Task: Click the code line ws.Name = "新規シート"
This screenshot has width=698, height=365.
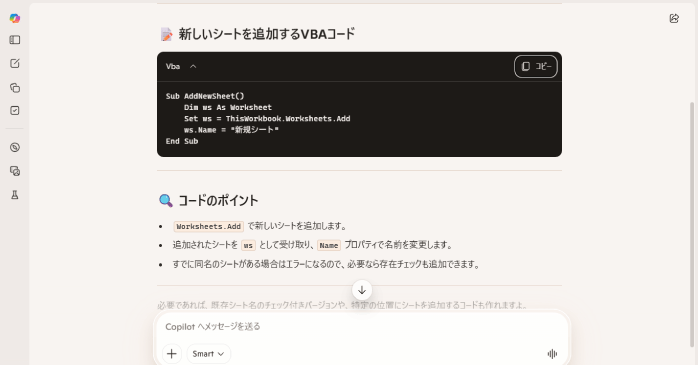Action: coord(231,130)
